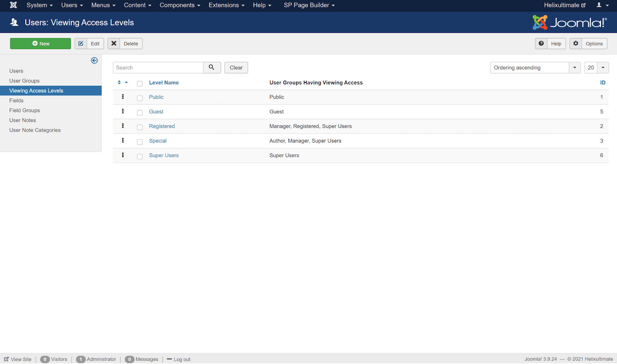Tick the Super Users row checkbox
Image resolution: width=617 pixels, height=364 pixels.
click(140, 156)
